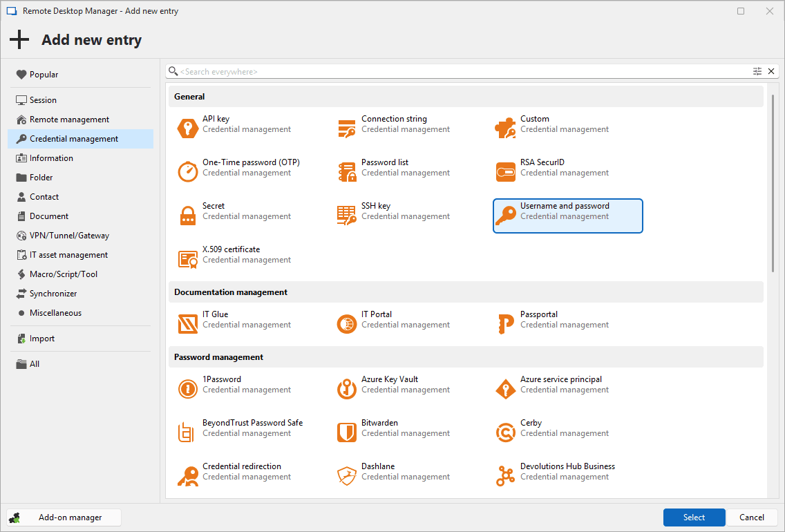Select the 1Password entry icon
The width and height of the screenshot is (785, 532).
pos(188,389)
